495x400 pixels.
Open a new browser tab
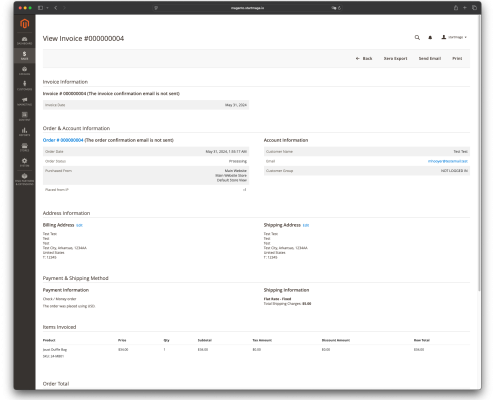[465, 8]
